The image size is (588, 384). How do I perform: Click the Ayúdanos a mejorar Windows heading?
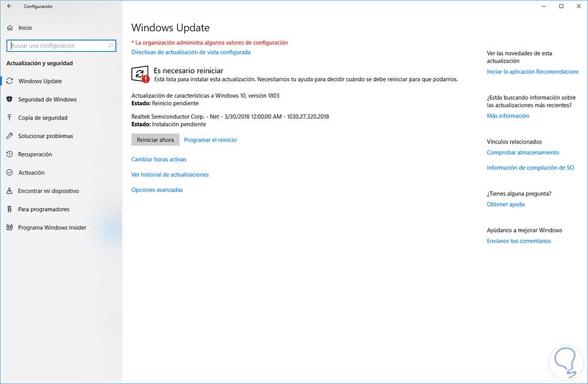pos(524,231)
